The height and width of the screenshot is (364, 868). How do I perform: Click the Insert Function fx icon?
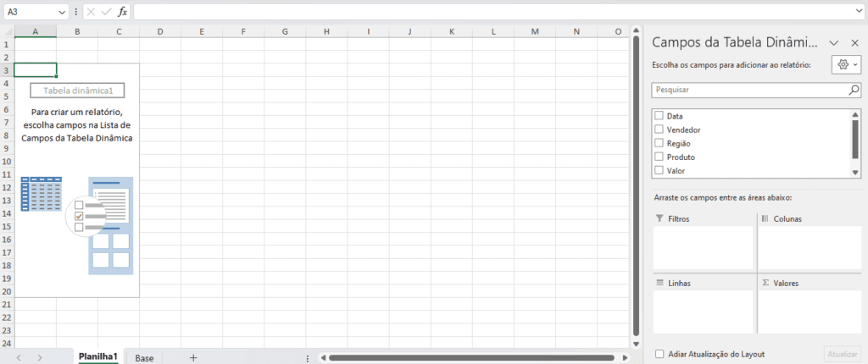click(122, 12)
